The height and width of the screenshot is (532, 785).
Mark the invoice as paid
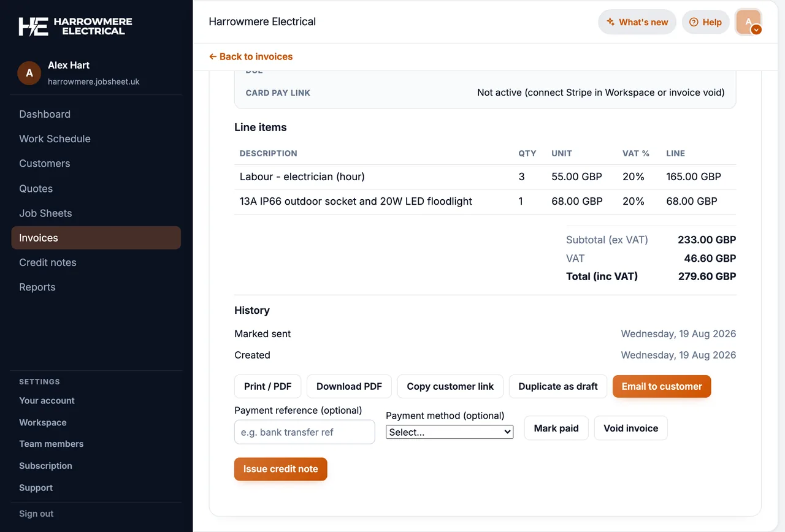pos(556,428)
